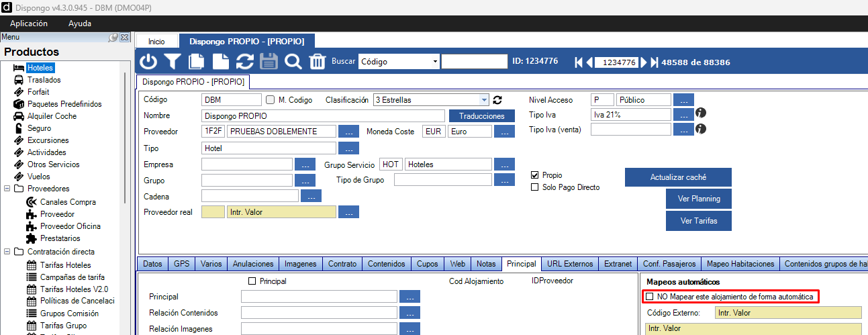The width and height of the screenshot is (868, 335).
Task: Open Canales Compra under Proveedores
Action: tap(68, 202)
